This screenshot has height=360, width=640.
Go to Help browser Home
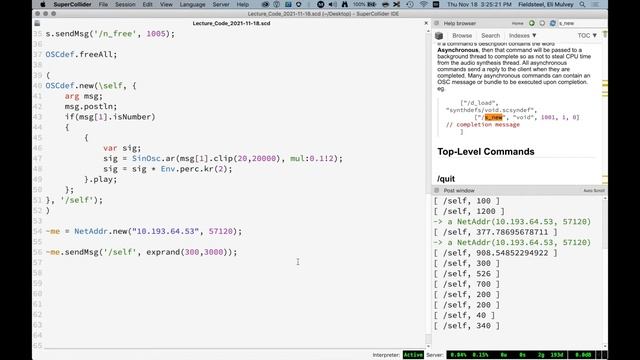pyautogui.click(x=518, y=23)
